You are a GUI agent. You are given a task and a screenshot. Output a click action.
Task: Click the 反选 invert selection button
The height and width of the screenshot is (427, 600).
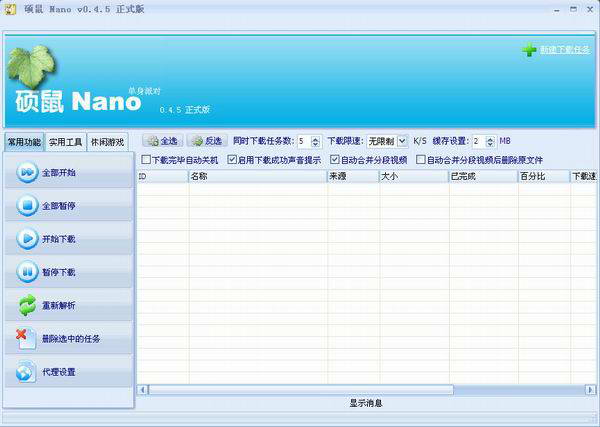[x=206, y=141]
